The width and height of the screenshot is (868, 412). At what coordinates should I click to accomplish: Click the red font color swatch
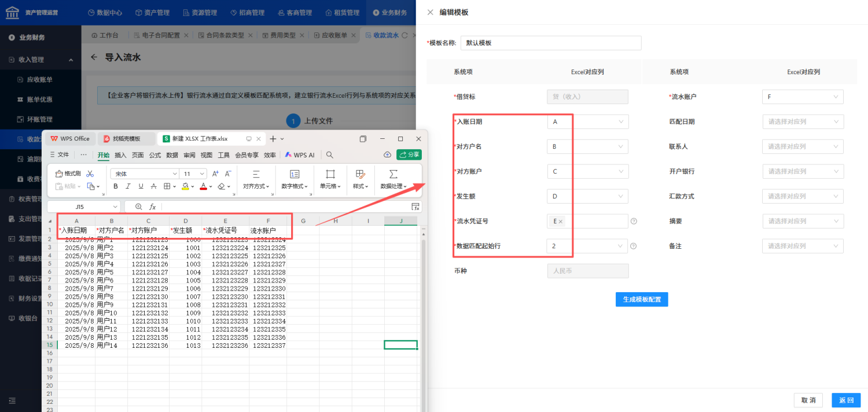(x=203, y=186)
